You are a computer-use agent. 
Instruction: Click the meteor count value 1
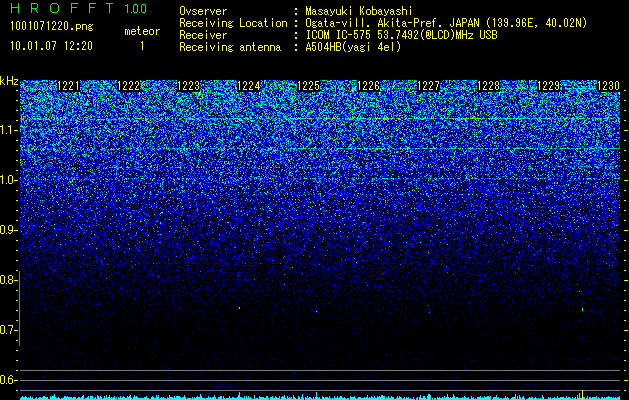coord(142,46)
